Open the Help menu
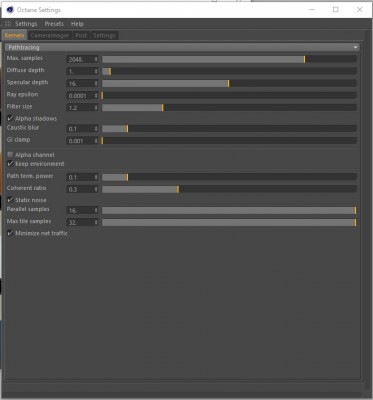Screen dimensions: 373x400 (77, 24)
